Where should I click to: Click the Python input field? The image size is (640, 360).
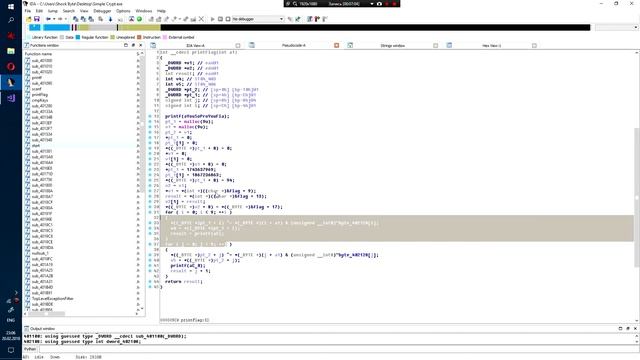338,349
